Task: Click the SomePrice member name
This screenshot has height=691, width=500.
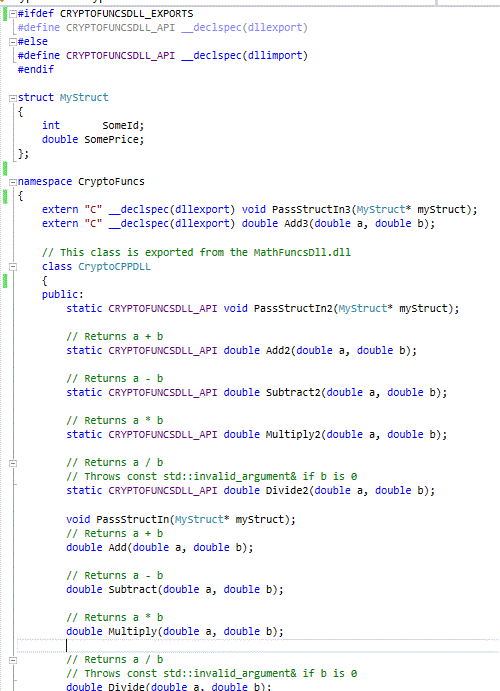Action: [112, 140]
